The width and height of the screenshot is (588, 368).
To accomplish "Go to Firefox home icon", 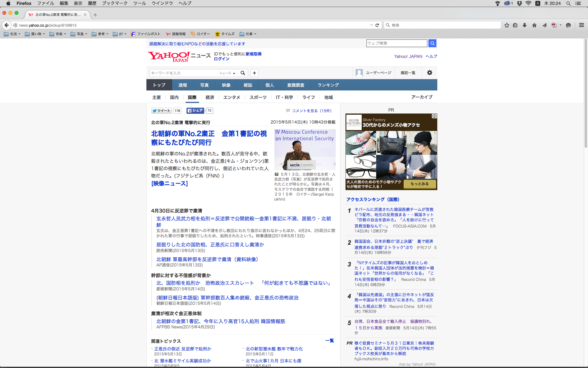I will (534, 25).
